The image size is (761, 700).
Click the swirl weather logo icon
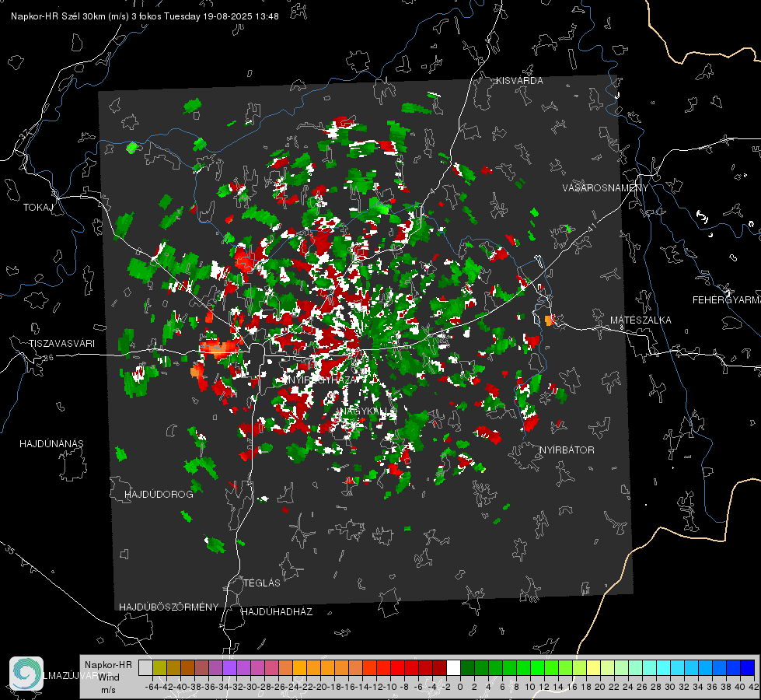pos(26,674)
